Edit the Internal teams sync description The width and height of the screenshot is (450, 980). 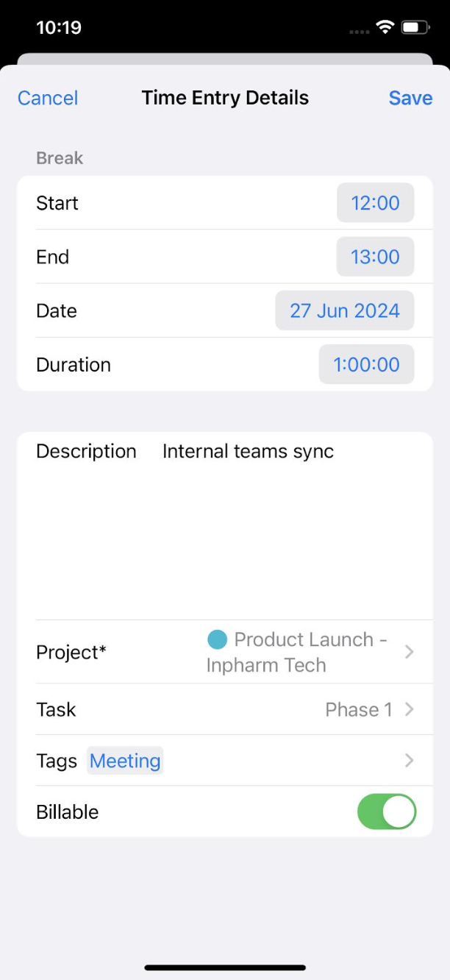coord(248,451)
